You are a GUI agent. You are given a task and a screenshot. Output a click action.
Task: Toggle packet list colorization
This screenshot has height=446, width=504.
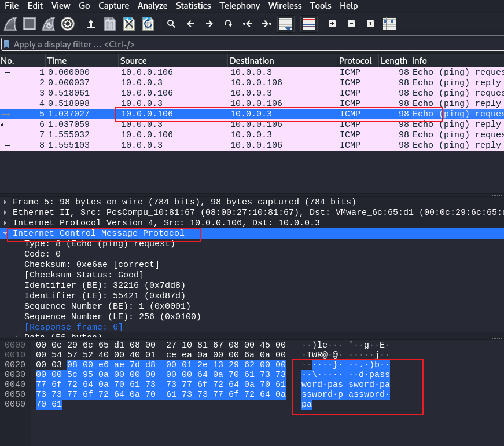(309, 24)
